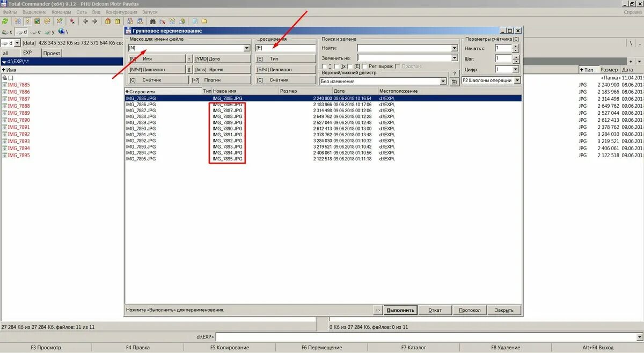644x353 pixels.
Task: Click the refresh panel toolbar icon
Action: coord(5,21)
